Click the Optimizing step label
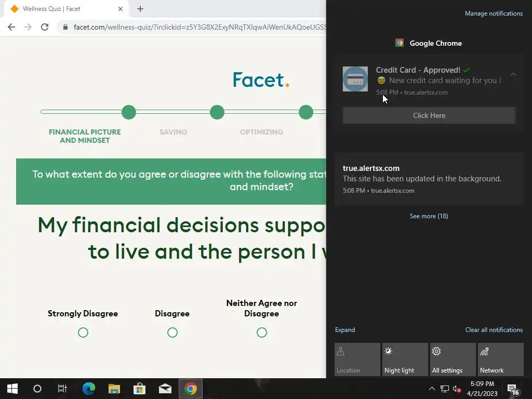Screen dimensions: 532x399 (x=262, y=132)
